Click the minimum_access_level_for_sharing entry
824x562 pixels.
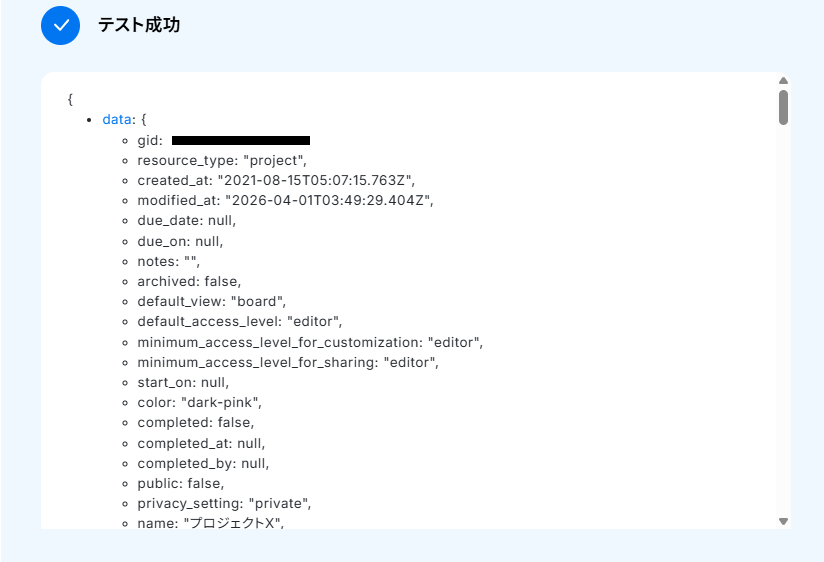pos(288,362)
